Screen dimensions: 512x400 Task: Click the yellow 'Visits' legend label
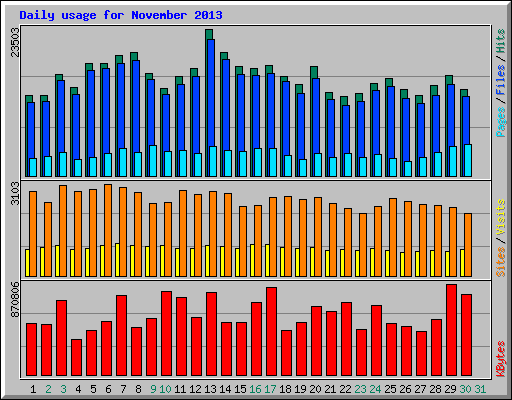[x=500, y=217]
